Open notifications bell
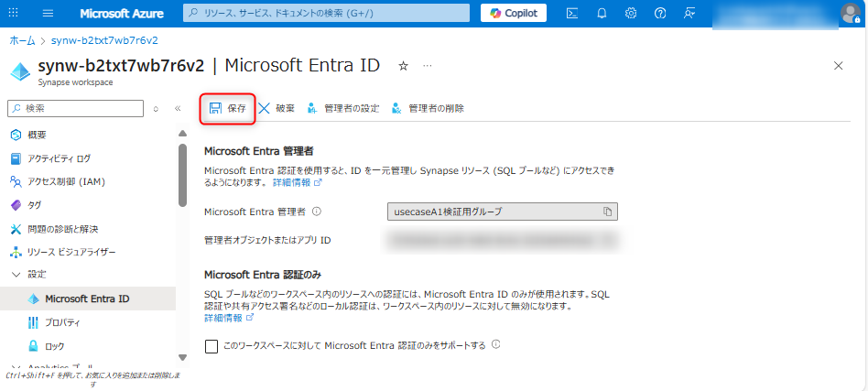The width and height of the screenshot is (868, 391). pos(602,14)
